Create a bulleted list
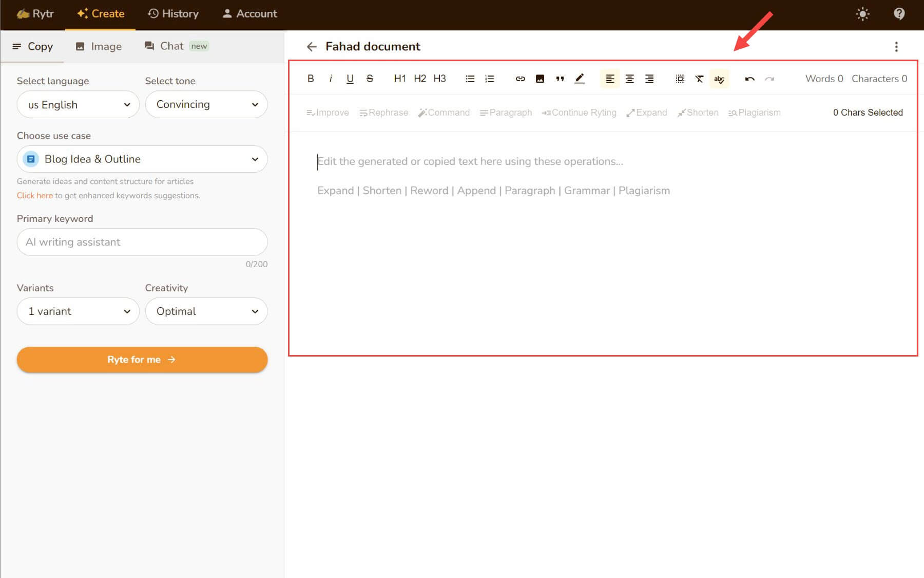924x578 pixels. pos(470,79)
